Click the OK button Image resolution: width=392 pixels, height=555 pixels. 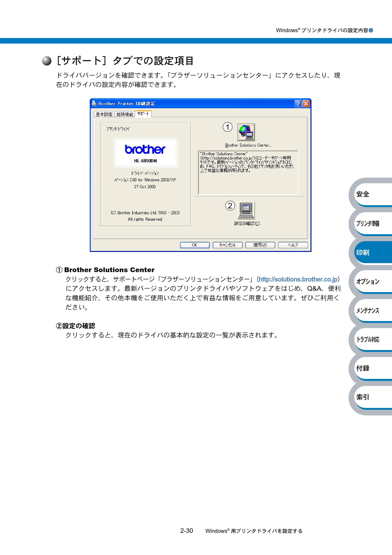click(x=195, y=245)
